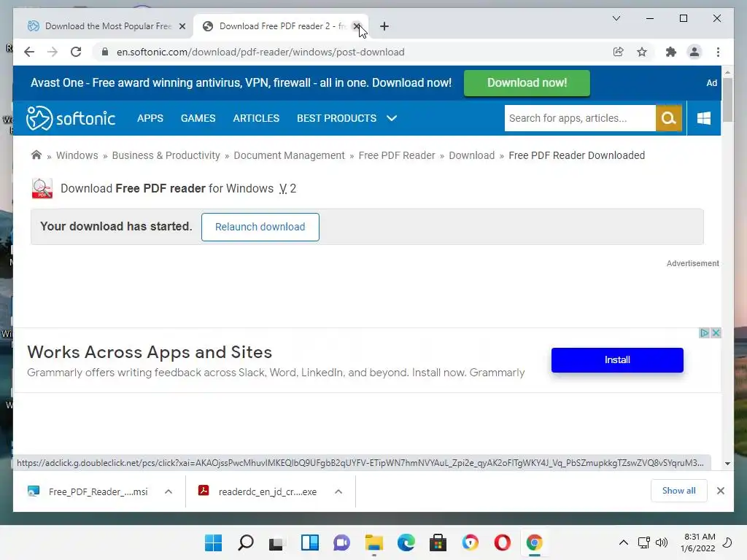Viewport: 747px width, 560px height.
Task: Open a new tab with the plus button
Action: tap(384, 26)
